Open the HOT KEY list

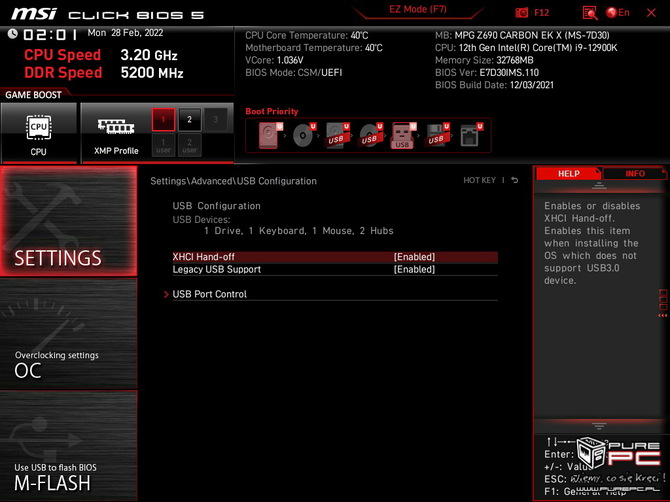tap(479, 180)
